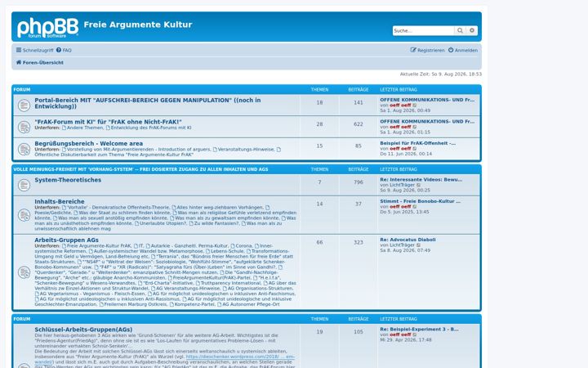Open last post "Re: Beispiel-Experiment 3"
588x368 pixels.
[419, 330]
